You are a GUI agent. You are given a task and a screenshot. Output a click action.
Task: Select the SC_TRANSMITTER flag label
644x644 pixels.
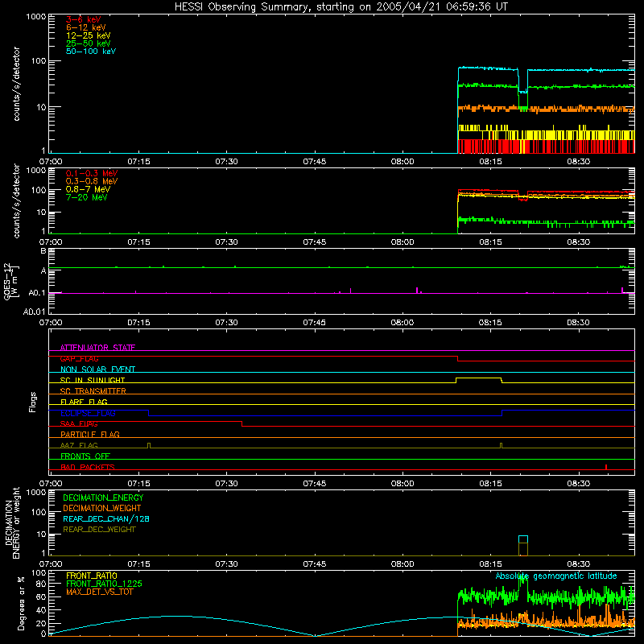click(x=93, y=391)
